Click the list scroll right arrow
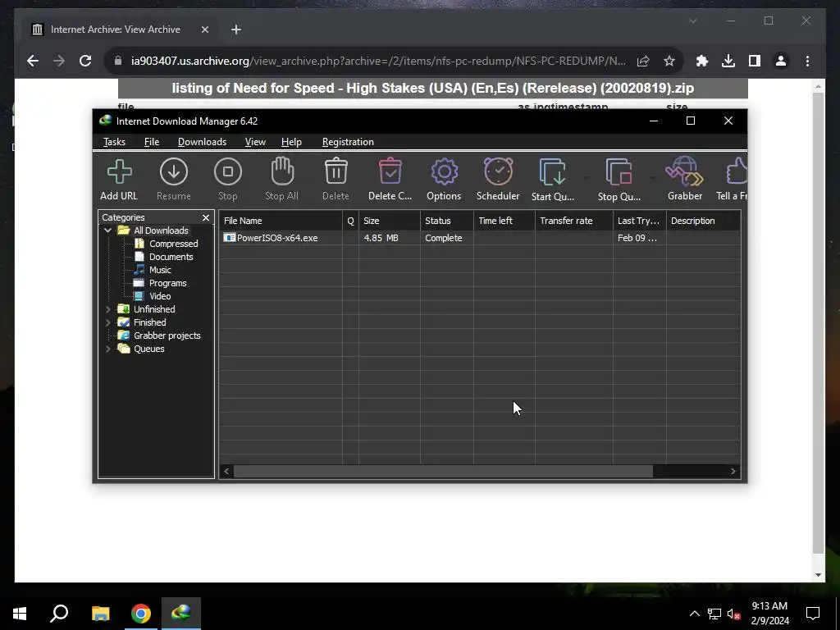This screenshot has height=630, width=840. pyautogui.click(x=733, y=472)
